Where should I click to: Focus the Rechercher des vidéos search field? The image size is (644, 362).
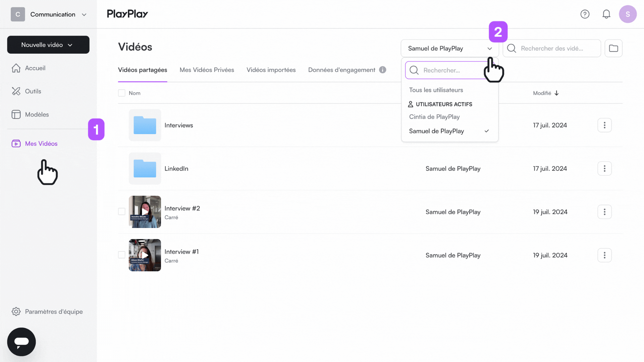click(x=552, y=48)
